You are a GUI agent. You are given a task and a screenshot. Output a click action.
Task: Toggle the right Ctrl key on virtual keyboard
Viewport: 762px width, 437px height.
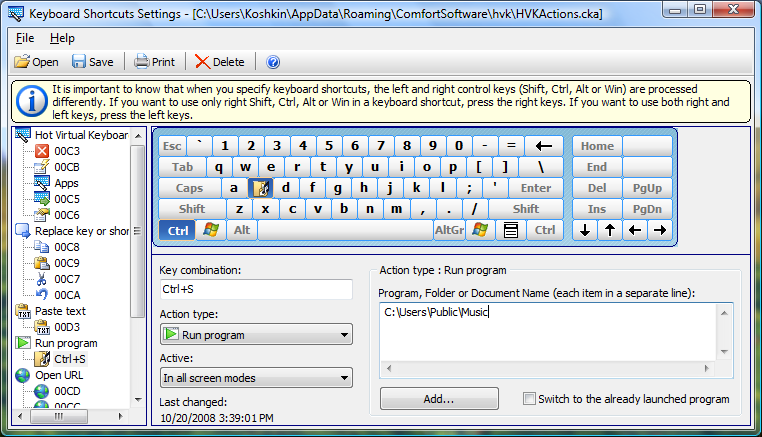545,230
